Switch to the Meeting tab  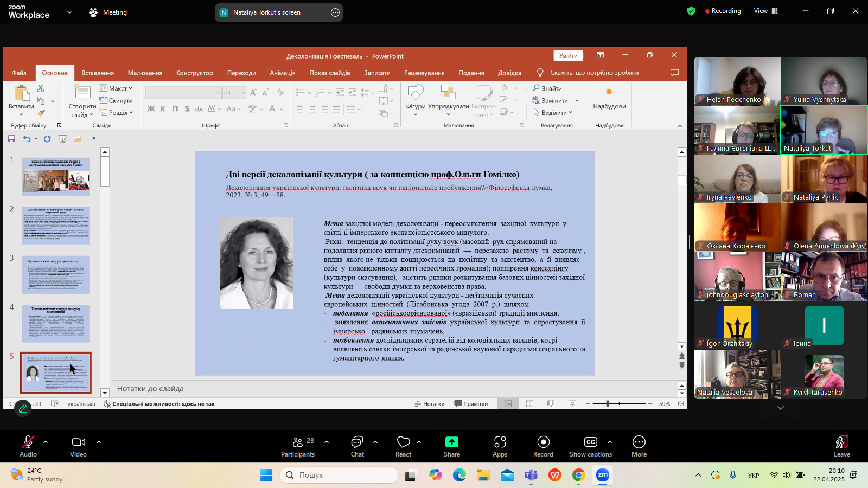[108, 12]
